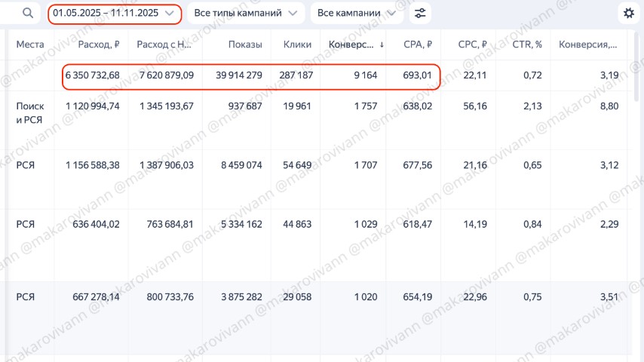The width and height of the screenshot is (644, 362).
Task: Click the Расход с НДС column header
Action: [164, 44]
